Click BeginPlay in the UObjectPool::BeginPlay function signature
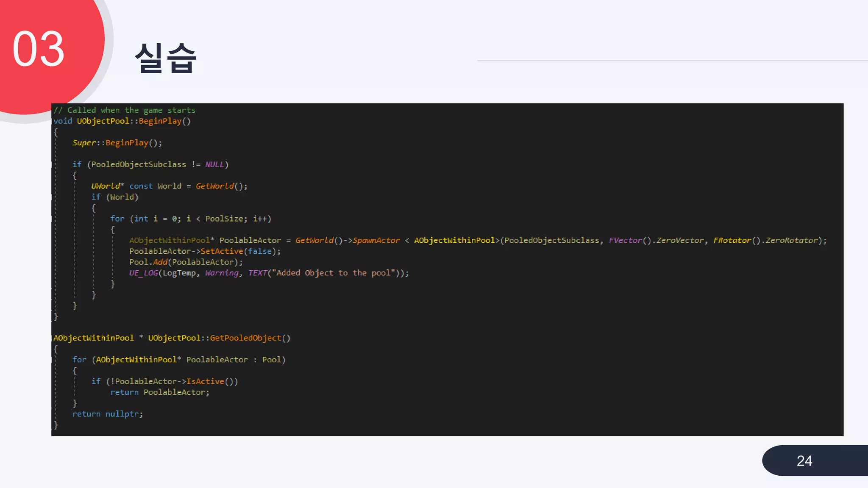 point(160,121)
